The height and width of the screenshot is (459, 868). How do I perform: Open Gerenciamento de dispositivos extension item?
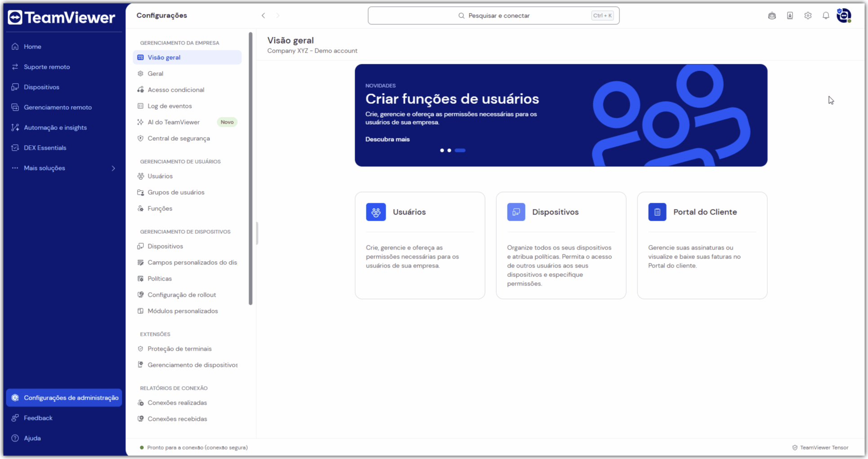pos(187,365)
